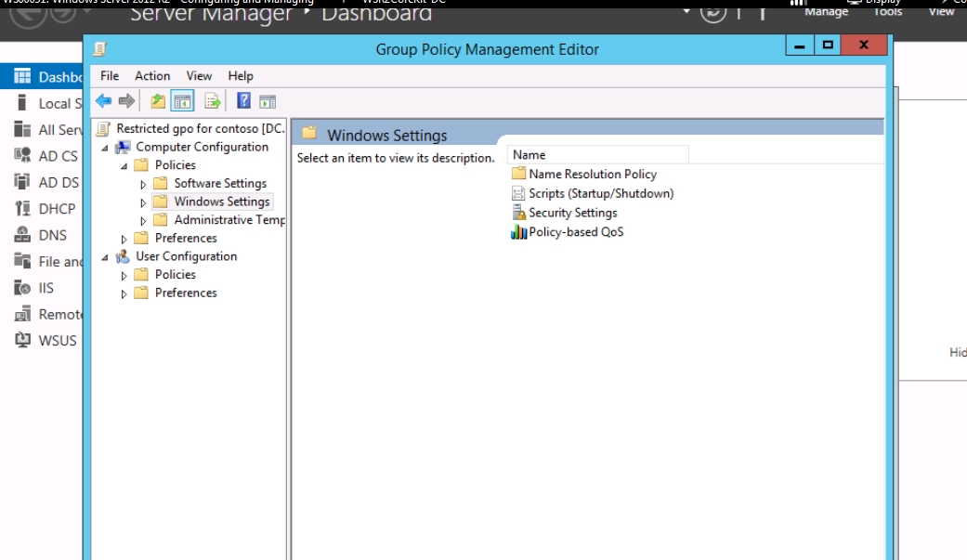Select the Computer Configuration label
This screenshot has width=967, height=560.
[x=203, y=147]
